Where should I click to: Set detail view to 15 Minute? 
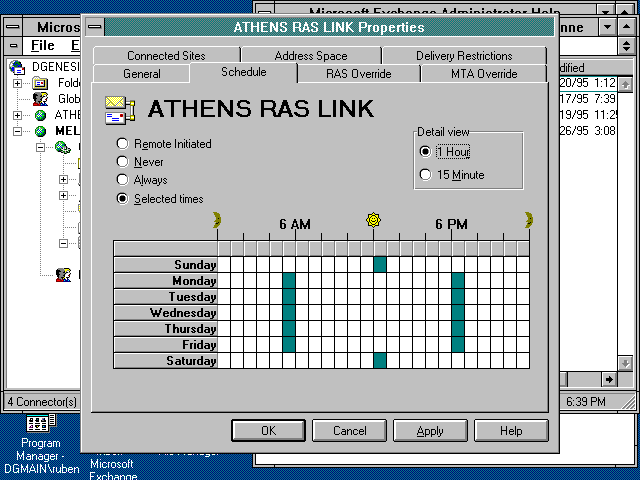[x=452, y=175]
